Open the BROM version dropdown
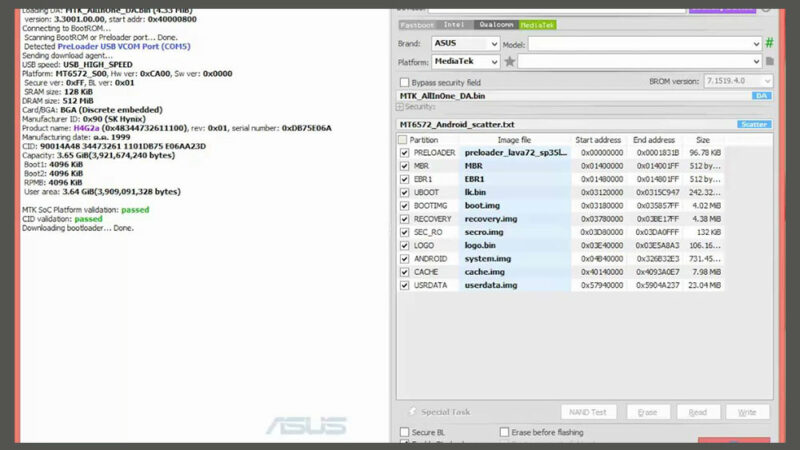 coord(738,81)
